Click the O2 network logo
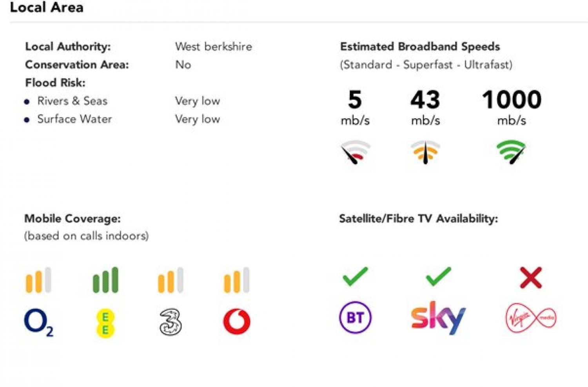Screen dimensions: 588x387 pyautogui.click(x=39, y=323)
